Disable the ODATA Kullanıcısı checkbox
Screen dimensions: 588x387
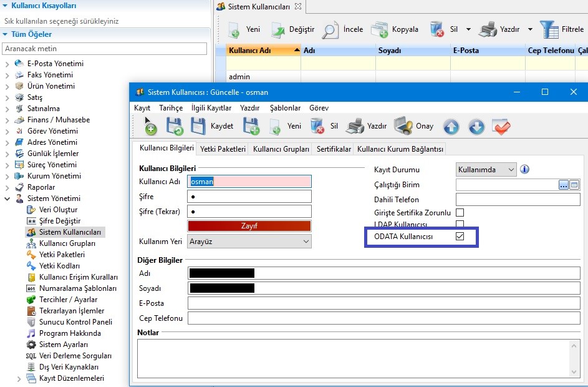click(x=460, y=237)
